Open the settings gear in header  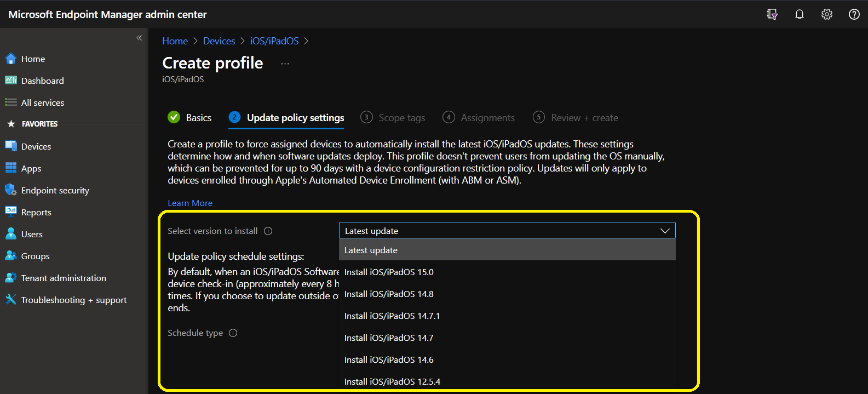click(827, 14)
